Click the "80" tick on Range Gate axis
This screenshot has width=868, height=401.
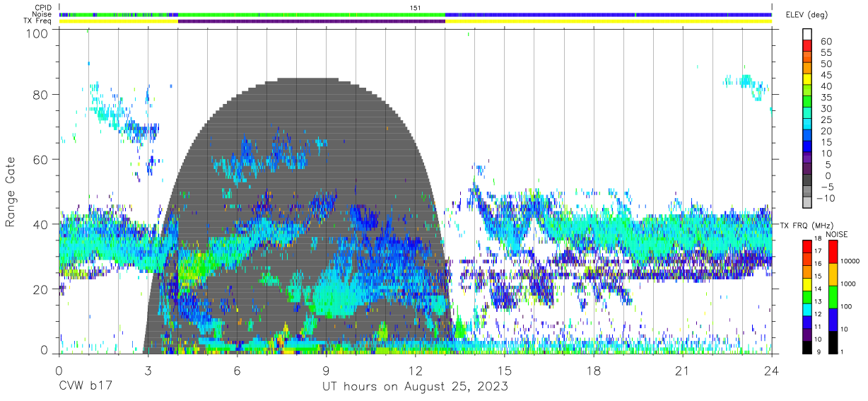pos(41,94)
